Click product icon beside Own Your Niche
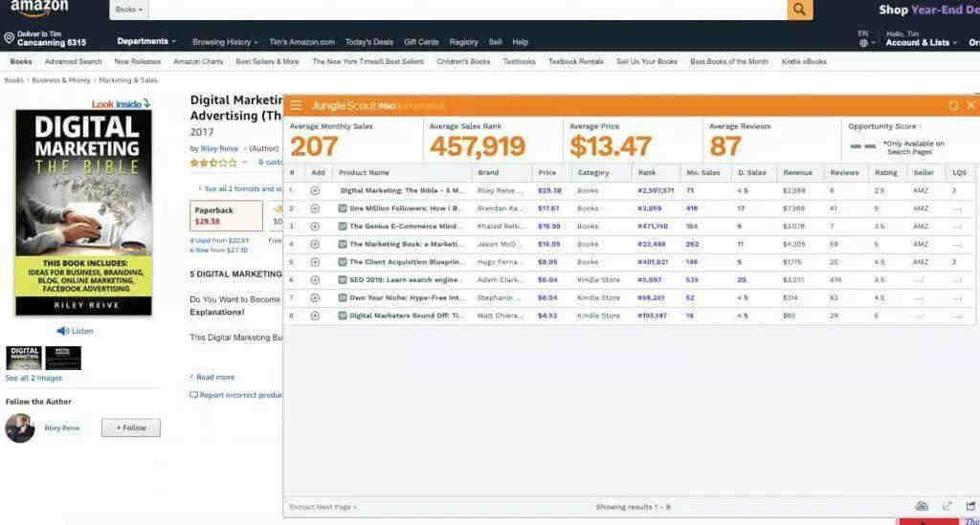This screenshot has height=525, width=980. coord(343,297)
